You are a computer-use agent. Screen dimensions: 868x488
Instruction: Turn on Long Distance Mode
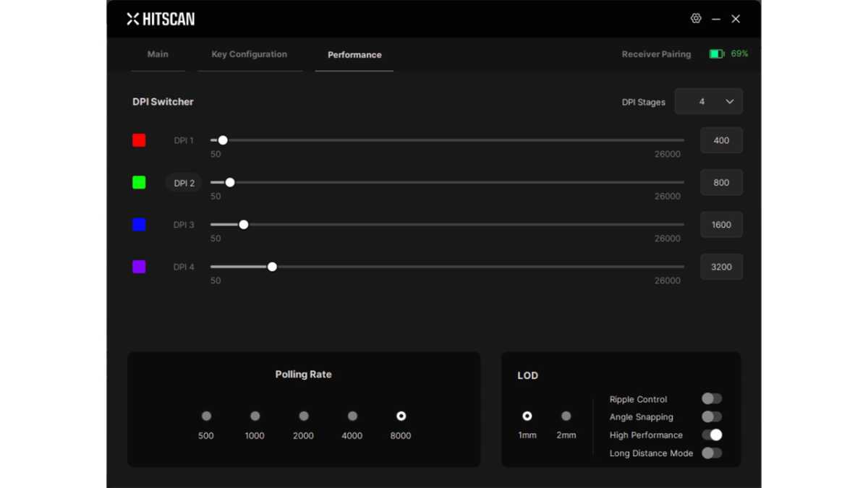[x=711, y=453]
